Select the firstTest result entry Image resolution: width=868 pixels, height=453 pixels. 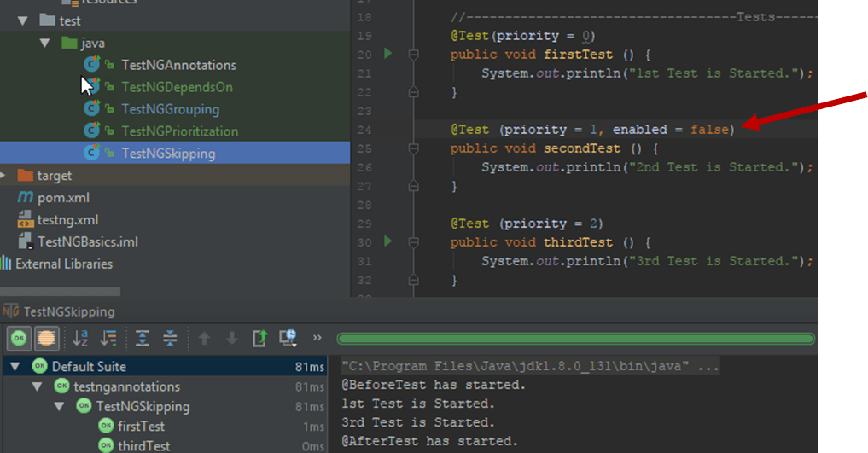(x=143, y=426)
